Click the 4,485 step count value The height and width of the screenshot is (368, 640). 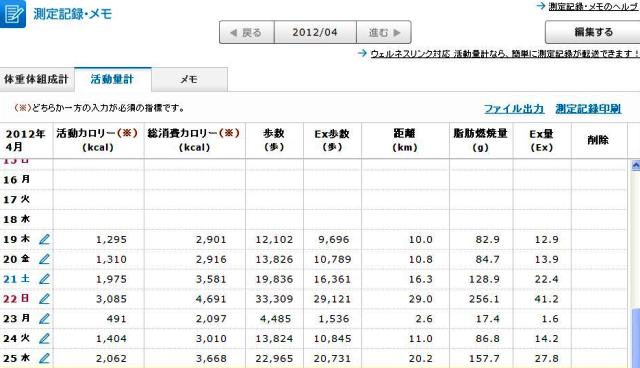click(276, 319)
